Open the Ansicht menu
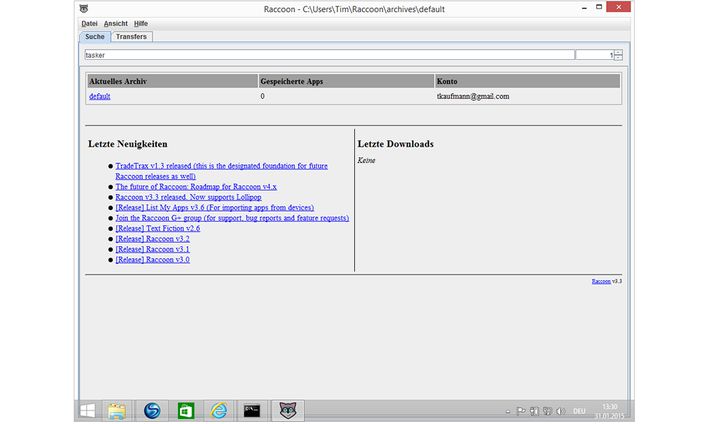 (x=116, y=23)
